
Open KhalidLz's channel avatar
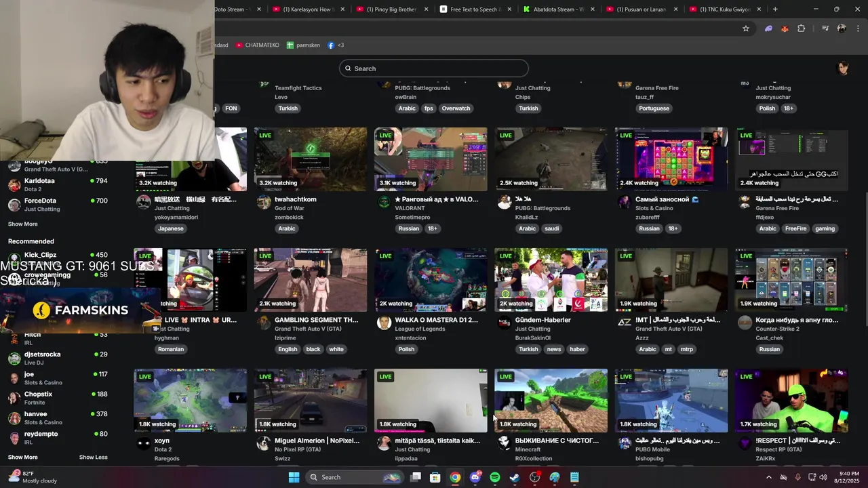(x=504, y=202)
